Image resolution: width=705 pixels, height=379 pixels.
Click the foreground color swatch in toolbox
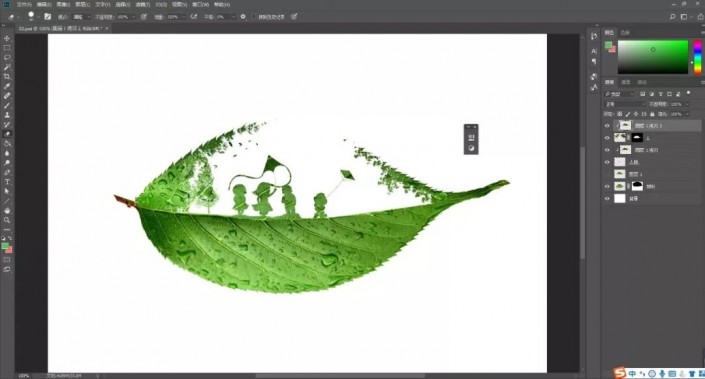[5, 246]
